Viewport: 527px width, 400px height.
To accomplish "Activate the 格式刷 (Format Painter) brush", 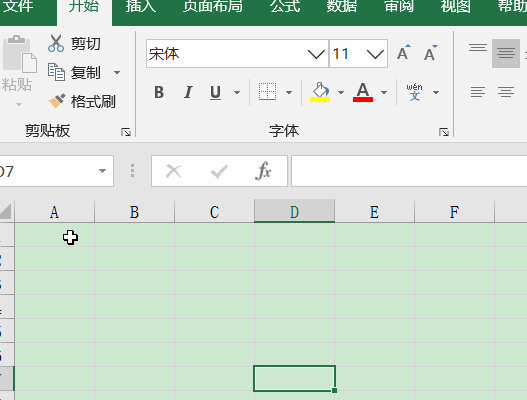I will click(x=82, y=101).
